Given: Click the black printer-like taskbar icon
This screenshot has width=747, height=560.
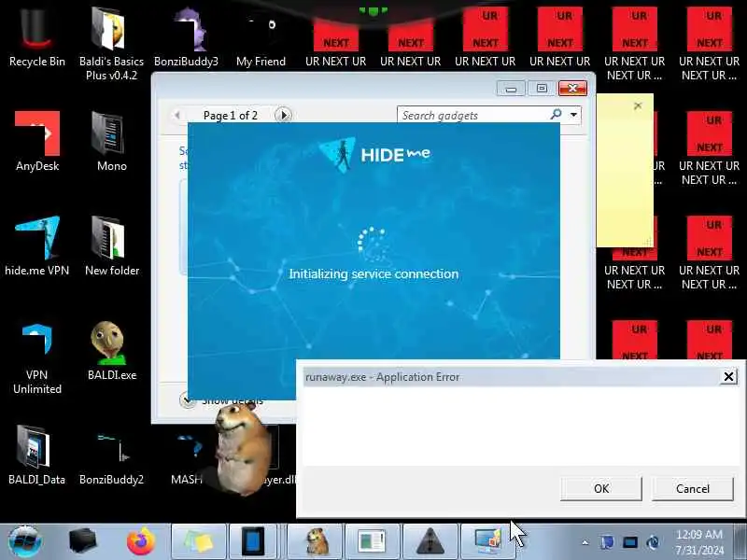Looking at the screenshot, I should pyautogui.click(x=83, y=541).
